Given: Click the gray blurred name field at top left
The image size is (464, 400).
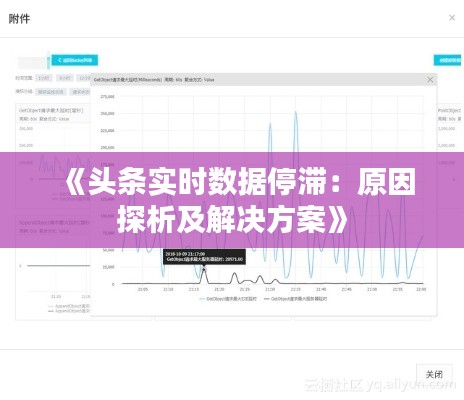Looking at the screenshot, I should tap(32, 62).
